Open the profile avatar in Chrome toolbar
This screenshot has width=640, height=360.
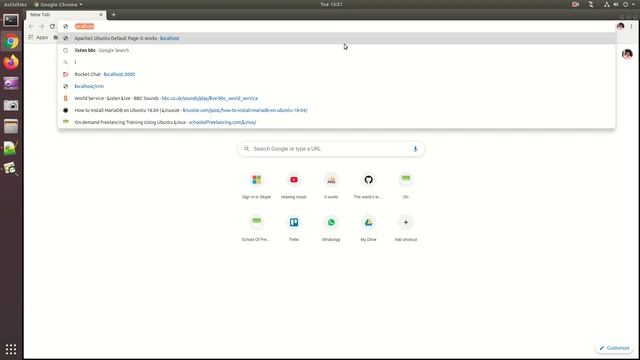point(620,26)
